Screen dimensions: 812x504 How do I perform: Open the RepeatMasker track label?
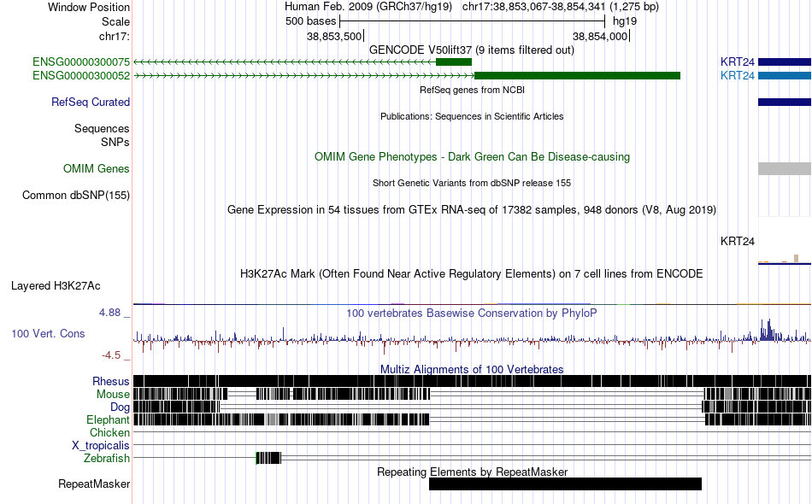(94, 483)
